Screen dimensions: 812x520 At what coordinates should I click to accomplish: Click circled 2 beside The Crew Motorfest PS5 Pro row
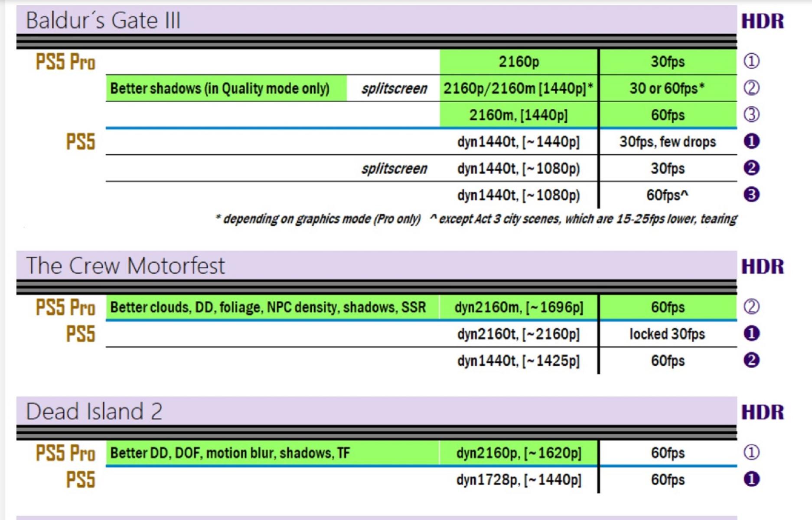coord(751,307)
